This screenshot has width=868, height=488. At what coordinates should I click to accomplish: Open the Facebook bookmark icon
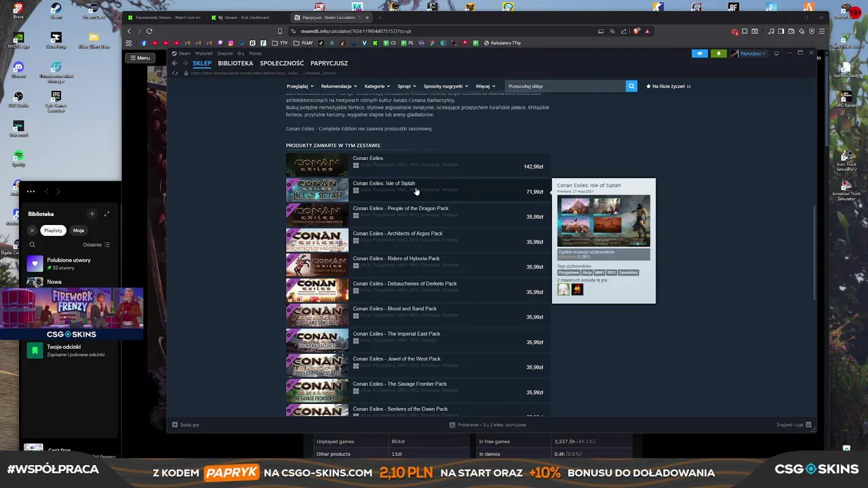pos(144,43)
